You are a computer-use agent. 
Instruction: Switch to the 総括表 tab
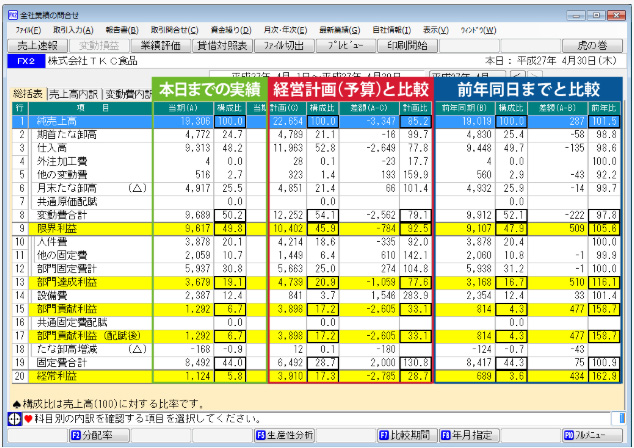pos(28,94)
